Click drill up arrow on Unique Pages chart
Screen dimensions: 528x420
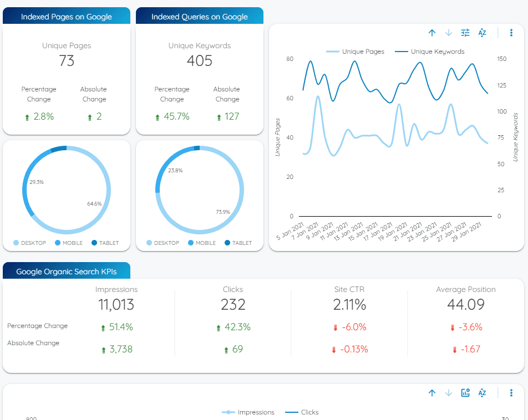[x=432, y=33]
